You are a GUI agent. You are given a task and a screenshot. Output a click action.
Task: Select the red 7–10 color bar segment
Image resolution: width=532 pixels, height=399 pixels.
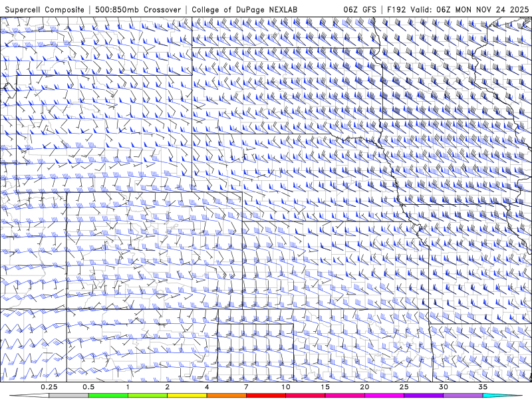[265, 396]
